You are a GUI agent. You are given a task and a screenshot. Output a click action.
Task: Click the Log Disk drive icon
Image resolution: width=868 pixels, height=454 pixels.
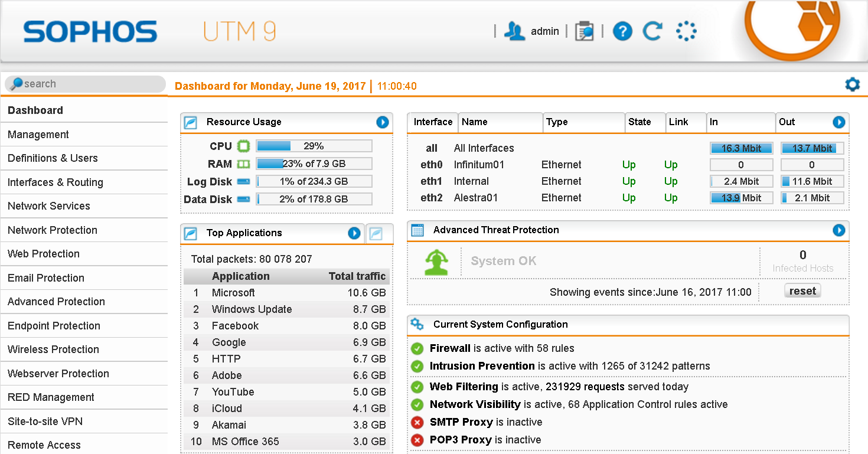[243, 182]
